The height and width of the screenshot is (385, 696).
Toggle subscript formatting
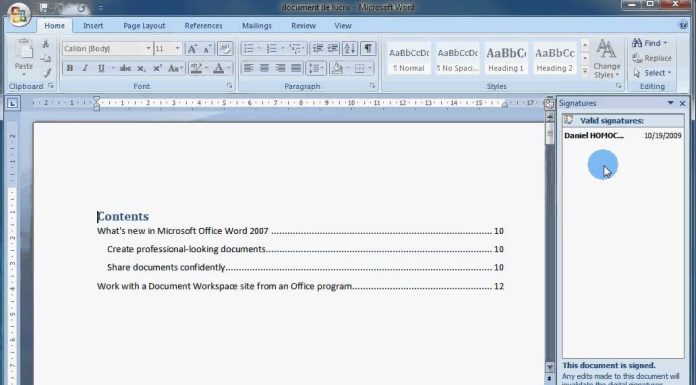click(x=141, y=68)
